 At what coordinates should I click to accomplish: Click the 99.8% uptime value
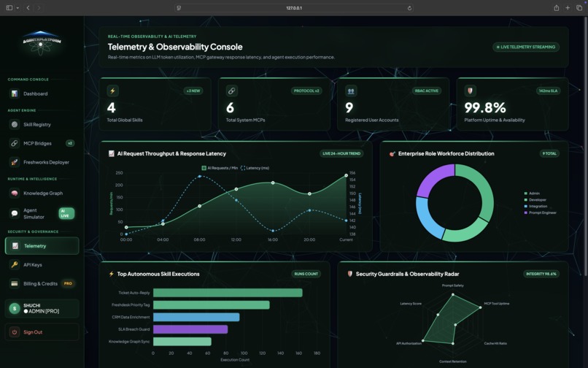[485, 108]
